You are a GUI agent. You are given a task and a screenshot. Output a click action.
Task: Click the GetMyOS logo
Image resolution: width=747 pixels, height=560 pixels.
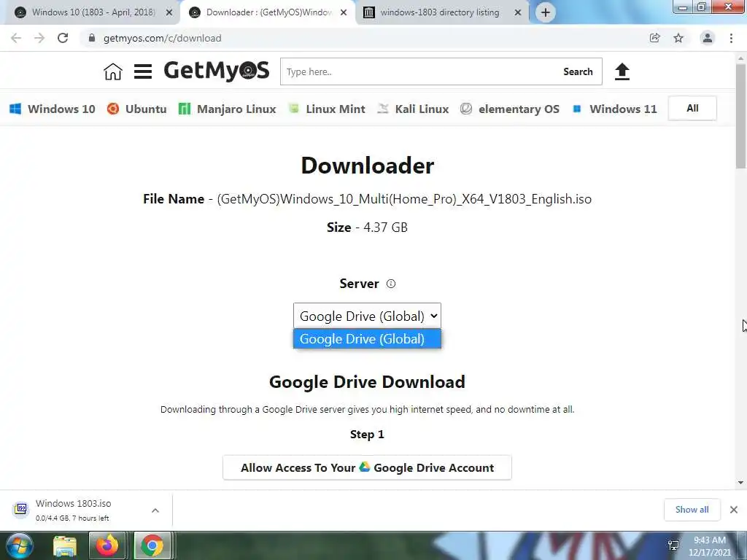coord(216,71)
